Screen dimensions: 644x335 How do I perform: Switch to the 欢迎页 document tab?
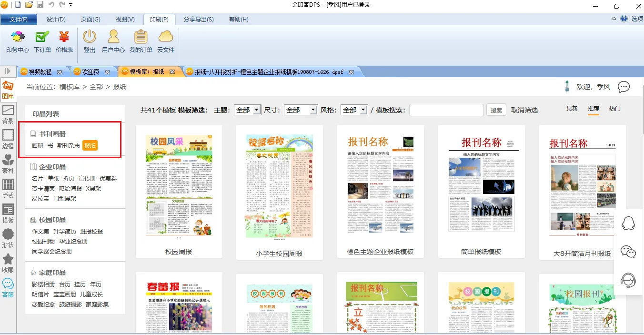91,72
